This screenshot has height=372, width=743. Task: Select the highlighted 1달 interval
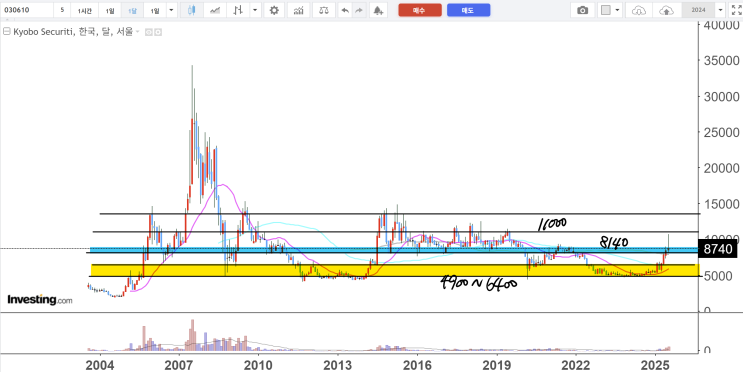click(132, 10)
